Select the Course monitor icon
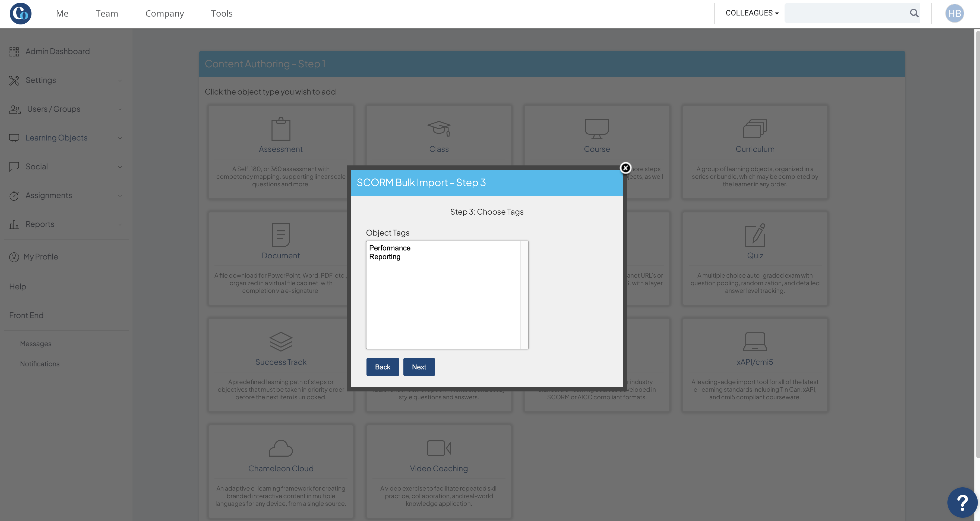This screenshot has height=521, width=980. click(596, 129)
